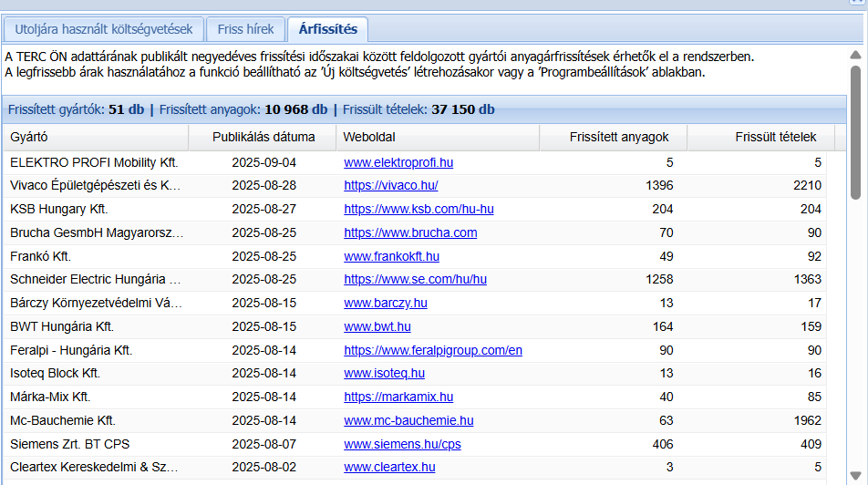The width and height of the screenshot is (868, 485).
Task: Select ELEKTRO PROFI Mobility Kft. row
Action: (x=415, y=163)
